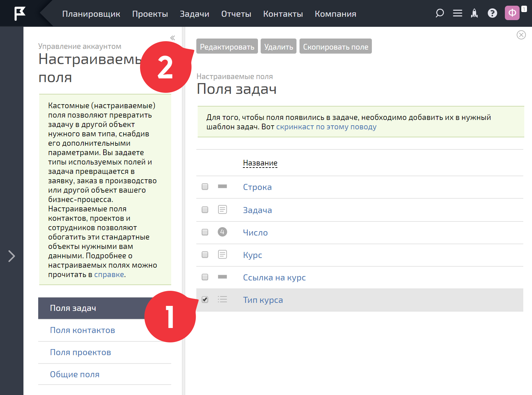Open Компания in top menu
Image resolution: width=532 pixels, height=395 pixels.
[336, 14]
